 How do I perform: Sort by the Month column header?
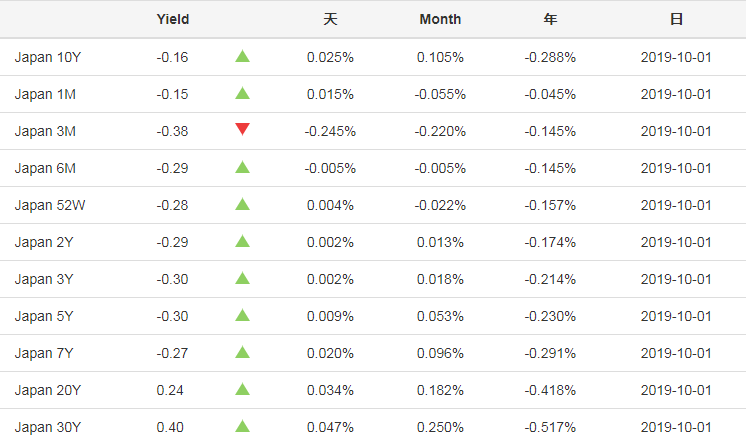(440, 19)
